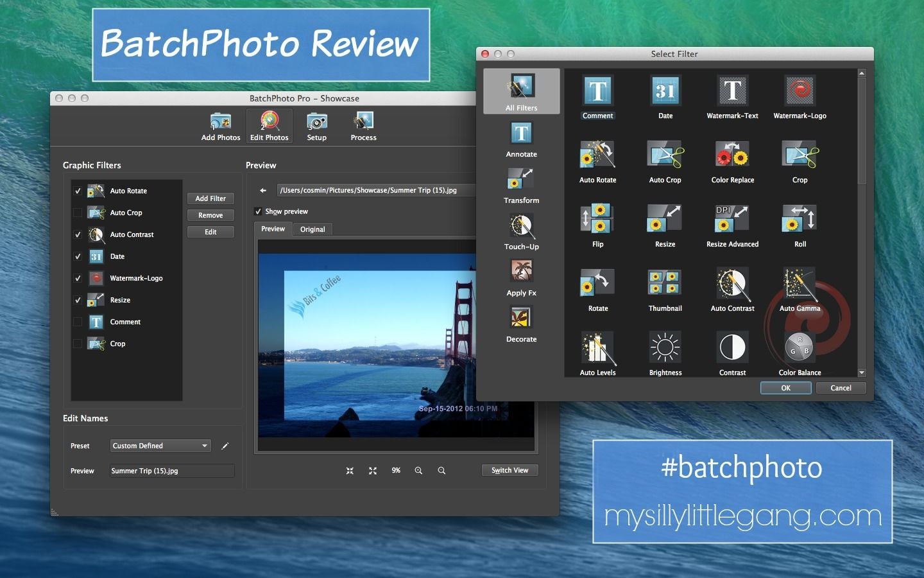Click the filter list scrollbar in Select Filter
This screenshot has height=578, width=924.
(862, 132)
